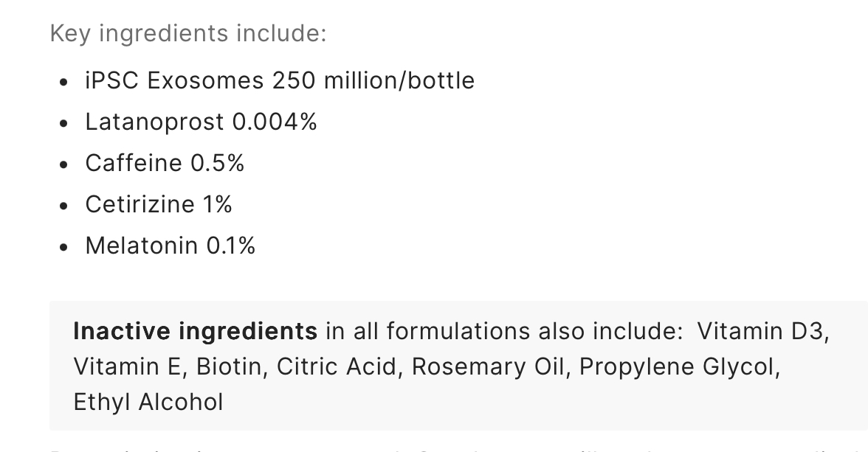Image resolution: width=868 pixels, height=452 pixels.
Task: Click the bold "Inactive ingredients" text
Action: coord(196,331)
